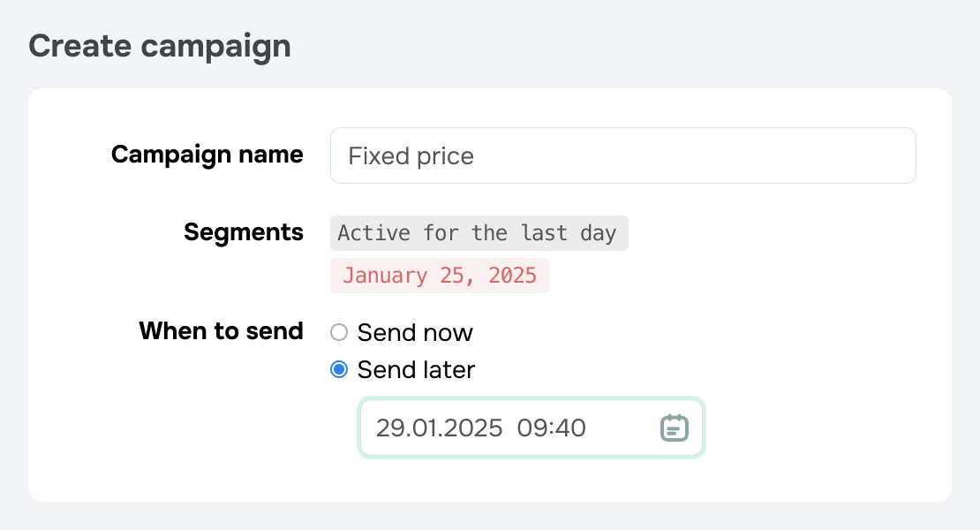This screenshot has width=980, height=530.
Task: Click the scheduled date-time field
Action: [x=531, y=428]
